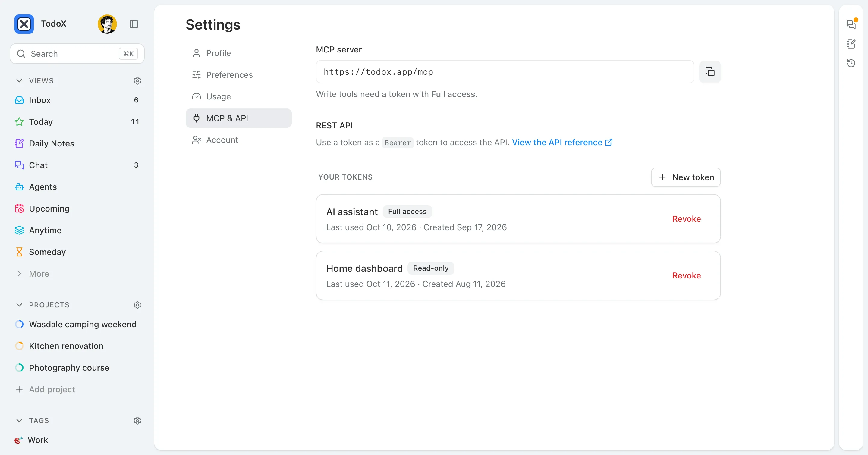Revoke the Home dashboard token

point(686,275)
